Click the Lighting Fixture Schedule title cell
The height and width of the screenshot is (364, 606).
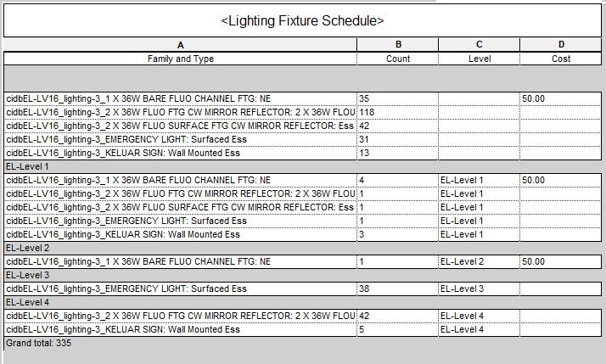tap(302, 20)
